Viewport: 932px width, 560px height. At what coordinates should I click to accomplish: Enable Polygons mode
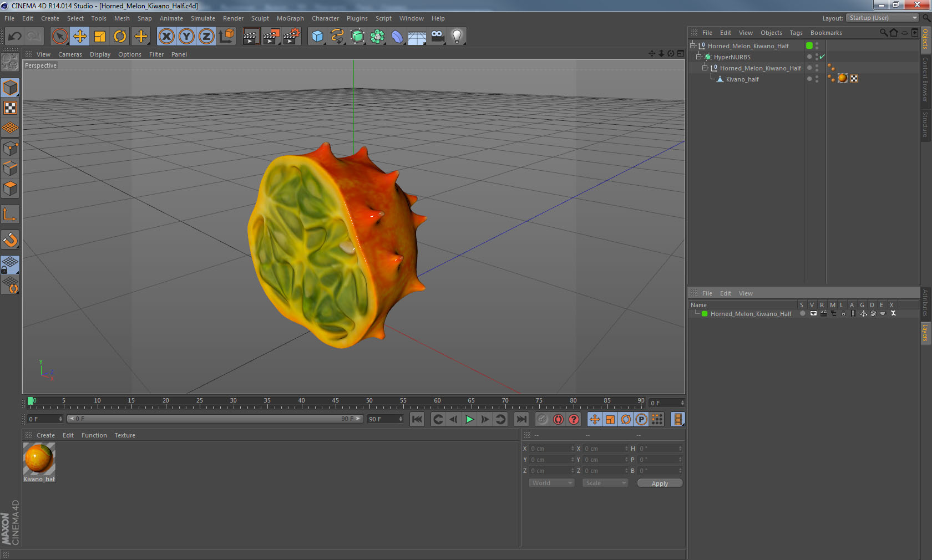(10, 189)
